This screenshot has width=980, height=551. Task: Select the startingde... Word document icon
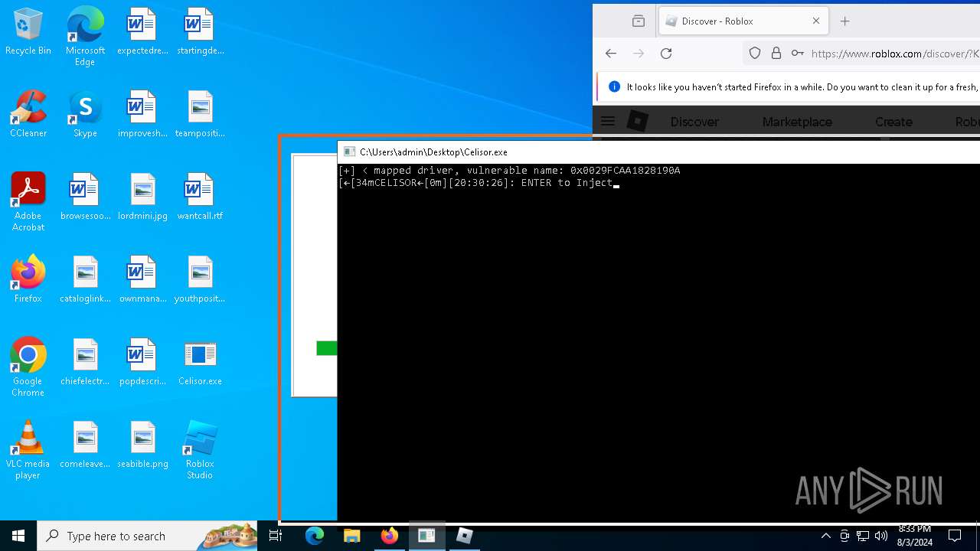click(x=200, y=32)
